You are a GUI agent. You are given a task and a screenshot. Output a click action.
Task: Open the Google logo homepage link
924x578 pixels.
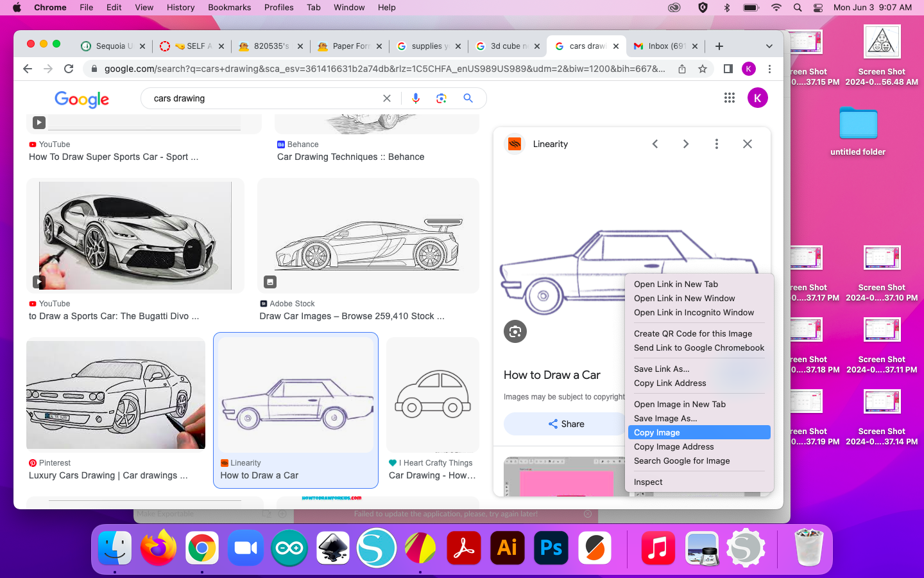(x=81, y=99)
